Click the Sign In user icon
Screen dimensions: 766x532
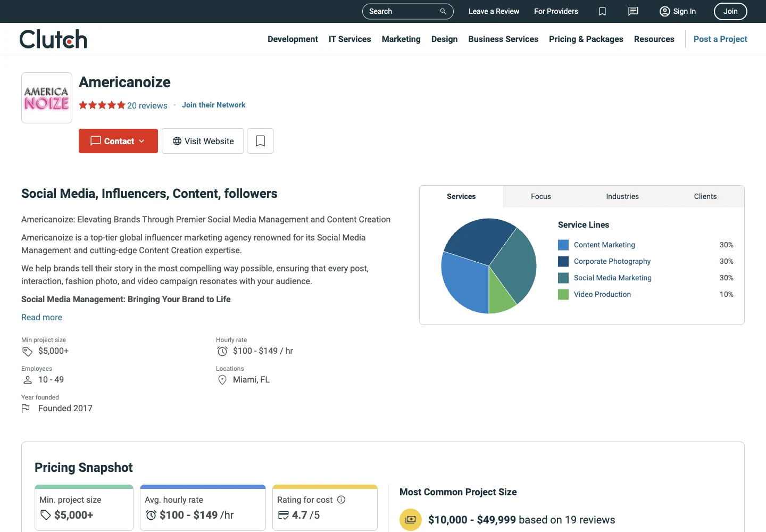pos(665,11)
